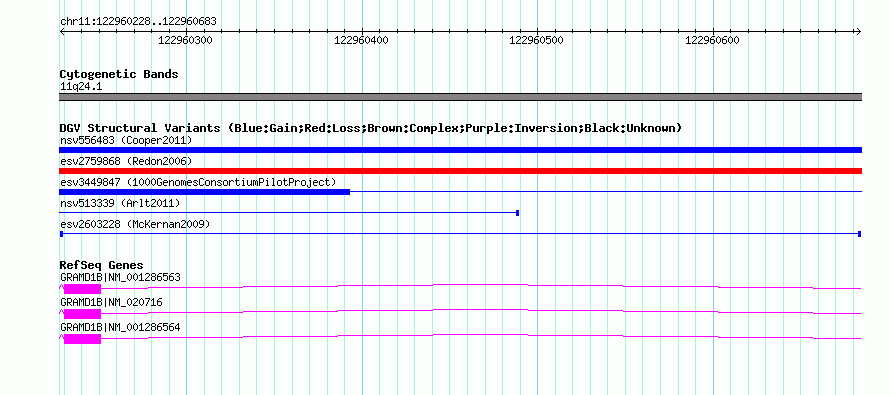Viewport: 890px width, 395px height.
Task: Click the 11q24.1 band label
Action: point(81,87)
